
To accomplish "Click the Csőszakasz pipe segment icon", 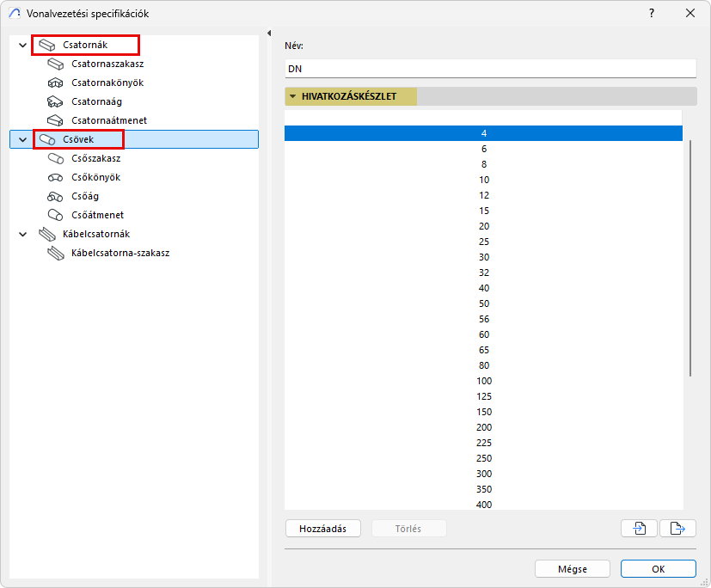I will (55, 158).
